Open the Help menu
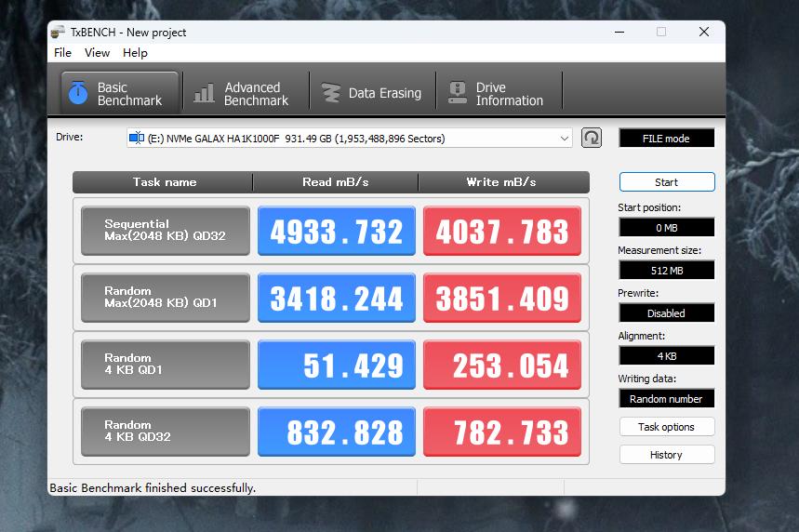The width and height of the screenshot is (799, 532). (x=135, y=52)
